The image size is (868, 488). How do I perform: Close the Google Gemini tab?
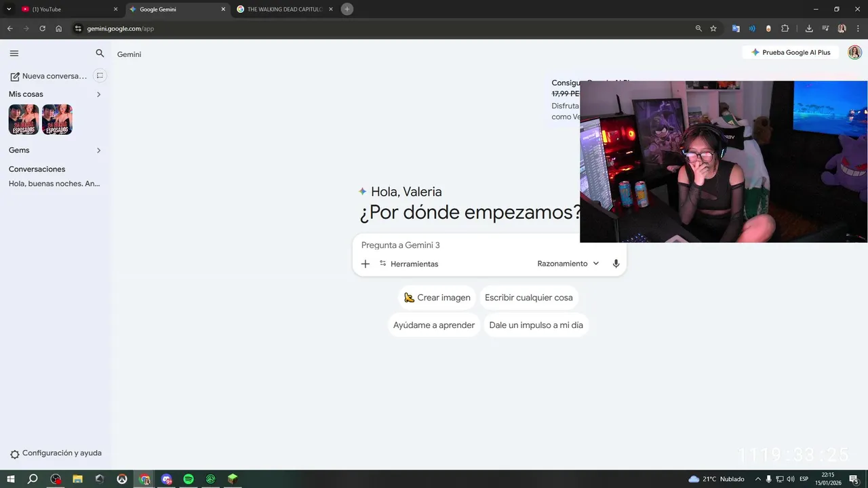[223, 9]
